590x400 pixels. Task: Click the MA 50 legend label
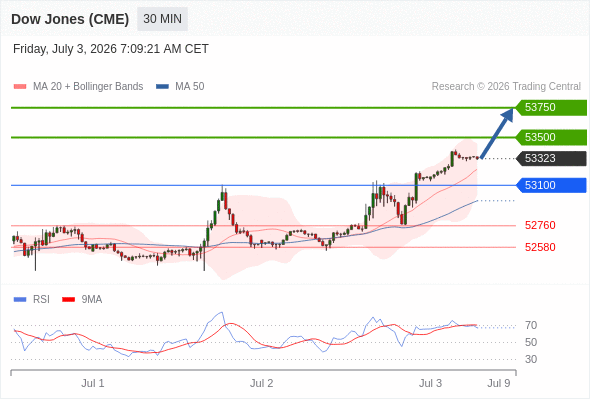tap(190, 87)
